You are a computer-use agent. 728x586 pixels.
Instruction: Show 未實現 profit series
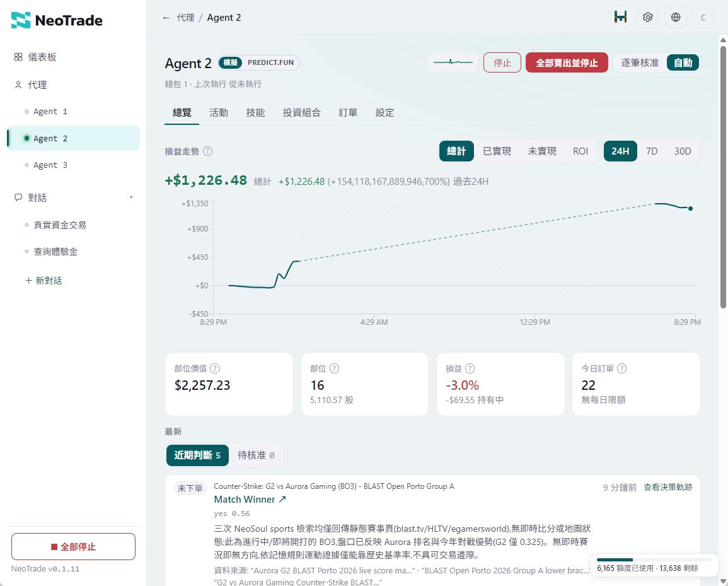click(x=542, y=151)
